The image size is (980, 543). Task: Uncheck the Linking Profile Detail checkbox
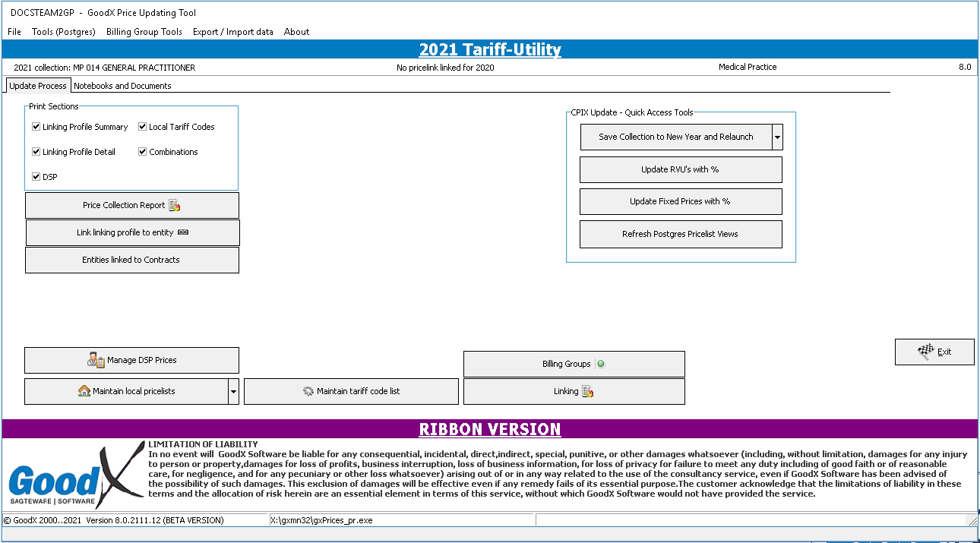(36, 152)
